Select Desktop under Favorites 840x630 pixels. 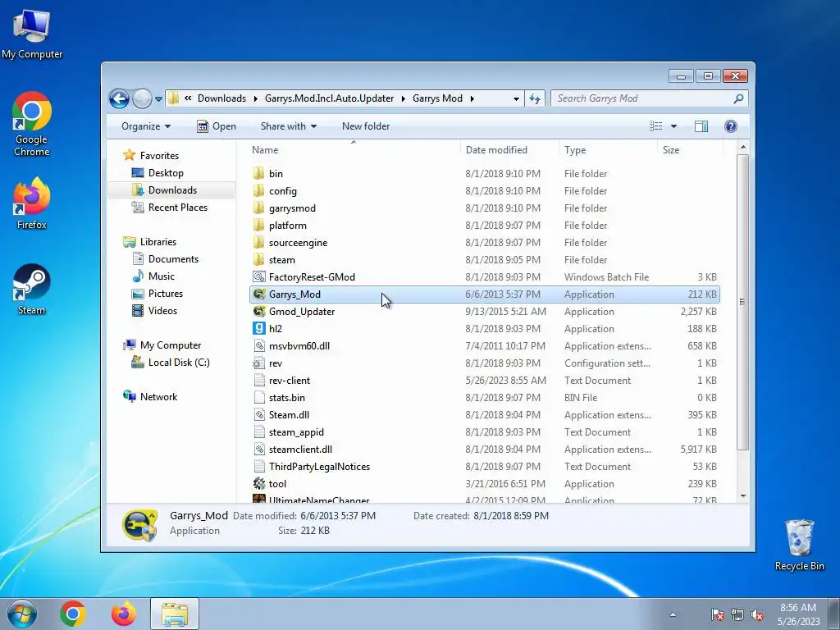pyautogui.click(x=166, y=173)
